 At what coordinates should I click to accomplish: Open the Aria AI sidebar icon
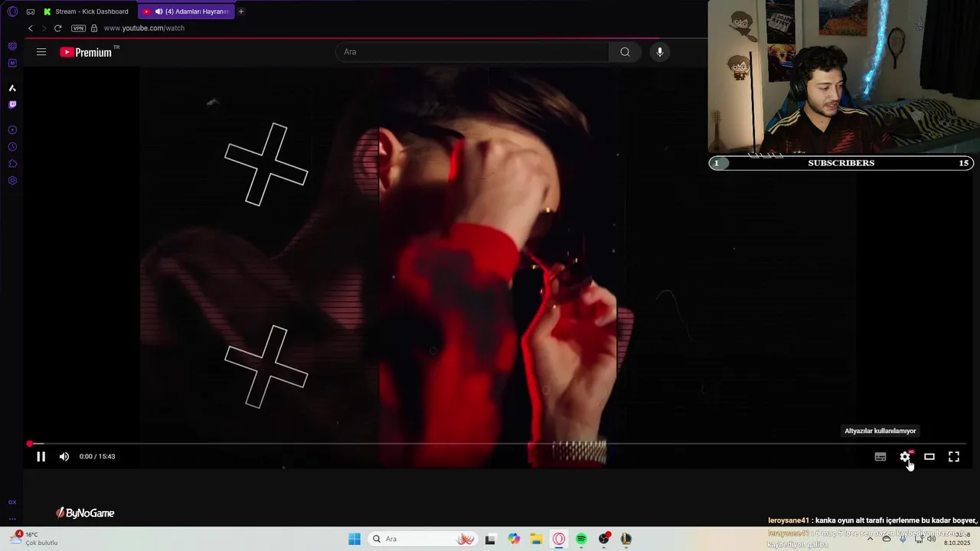coord(12,88)
